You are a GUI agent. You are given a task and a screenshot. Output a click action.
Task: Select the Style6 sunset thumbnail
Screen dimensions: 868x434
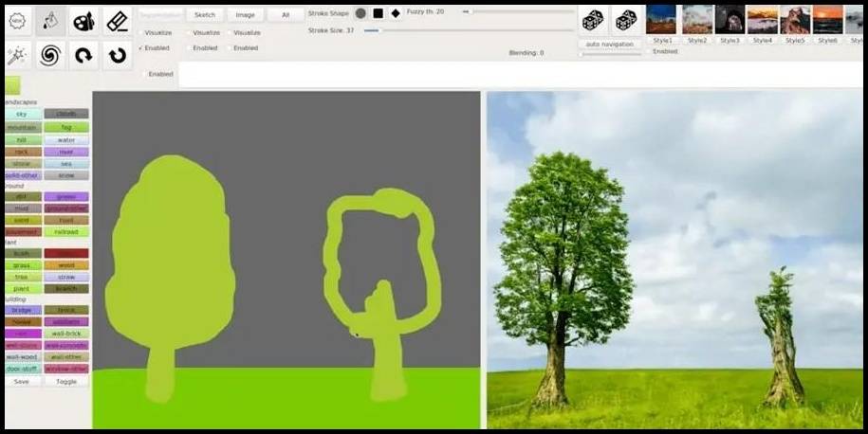pos(827,20)
